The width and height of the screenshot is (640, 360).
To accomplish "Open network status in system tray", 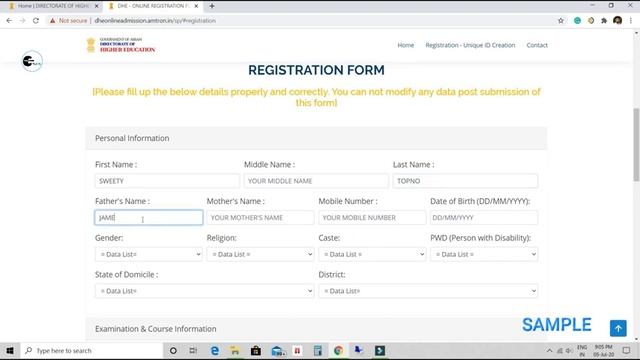I will point(560,351).
